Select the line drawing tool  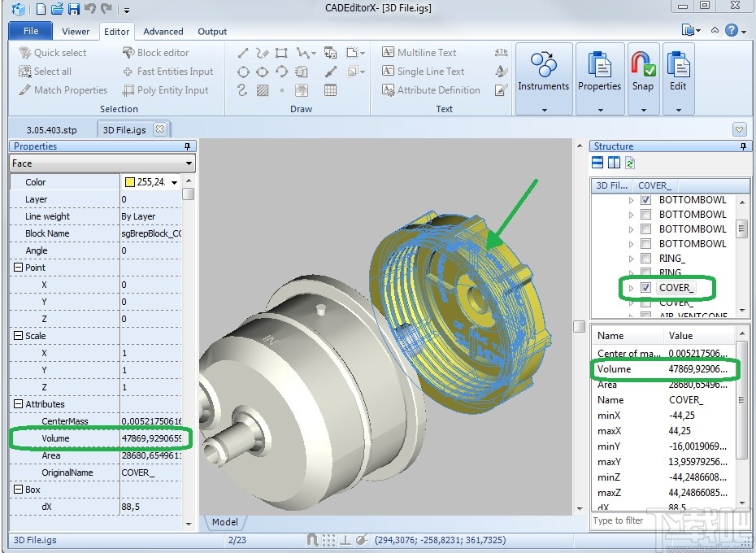pyautogui.click(x=243, y=53)
